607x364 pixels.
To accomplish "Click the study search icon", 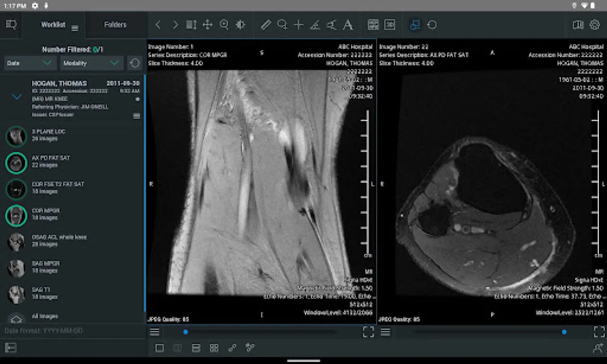I will [11, 25].
